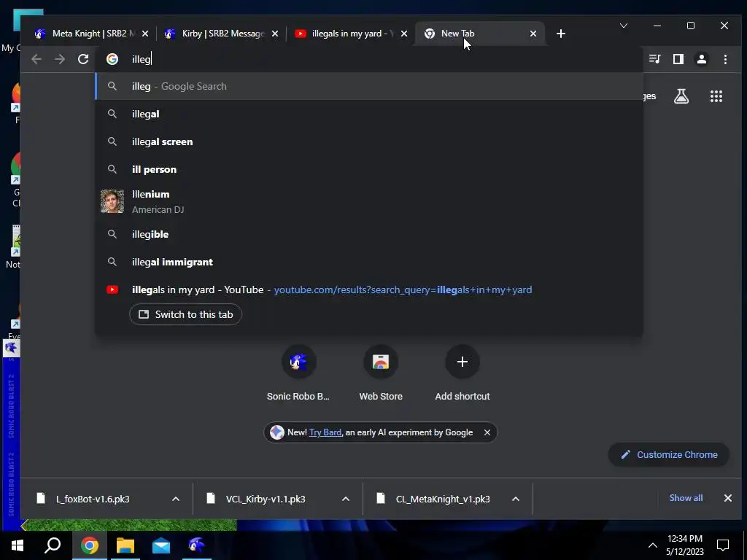Choose the 'illegal immigrant' suggestion
Image resolution: width=747 pixels, height=560 pixels.
tap(369, 262)
